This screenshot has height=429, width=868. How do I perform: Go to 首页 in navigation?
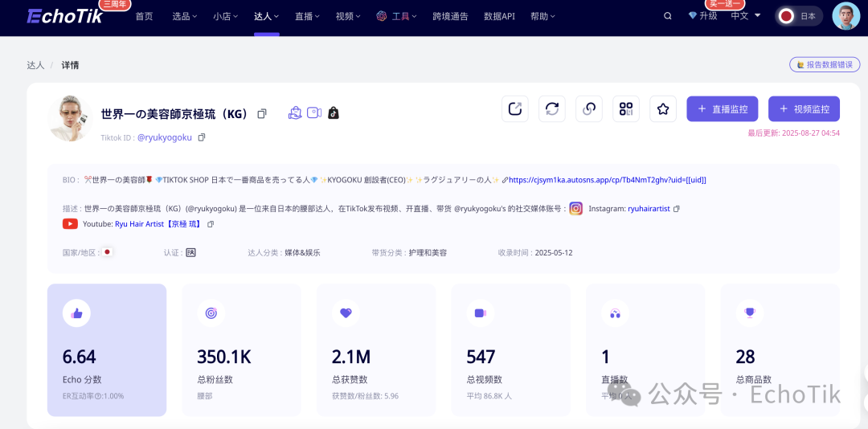tap(144, 16)
